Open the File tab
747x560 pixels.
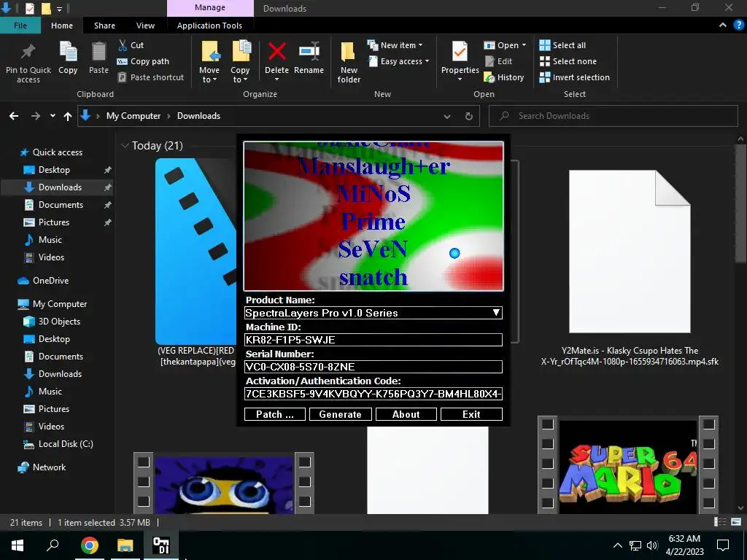20,26
